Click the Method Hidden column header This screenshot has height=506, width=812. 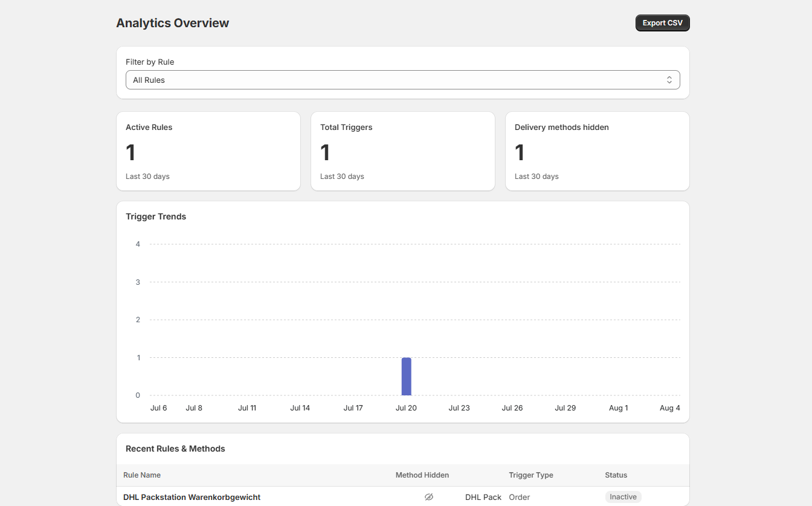tap(422, 475)
